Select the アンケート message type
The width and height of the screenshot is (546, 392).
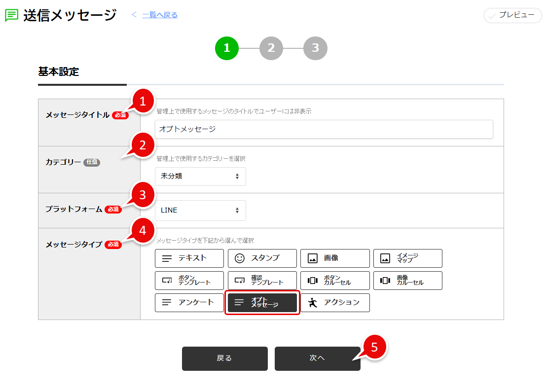[189, 303]
